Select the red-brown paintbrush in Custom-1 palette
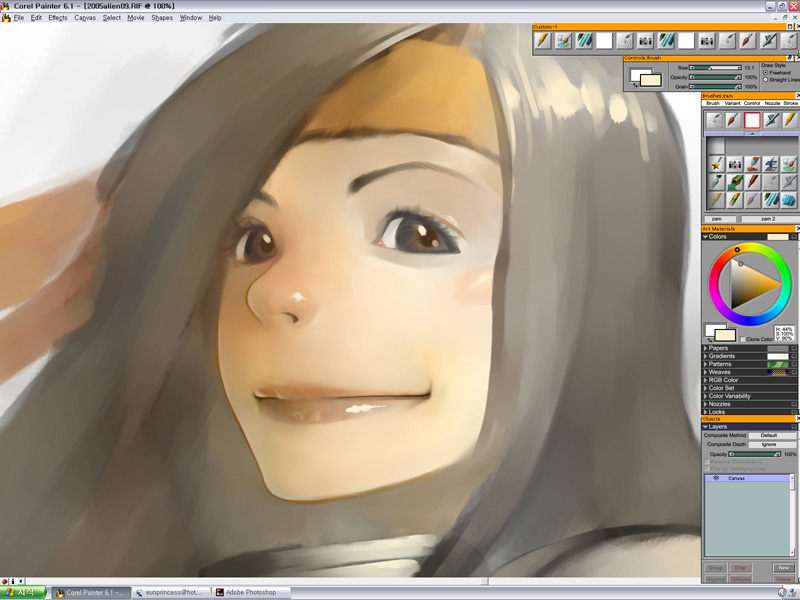The image size is (800, 600). pos(747,41)
